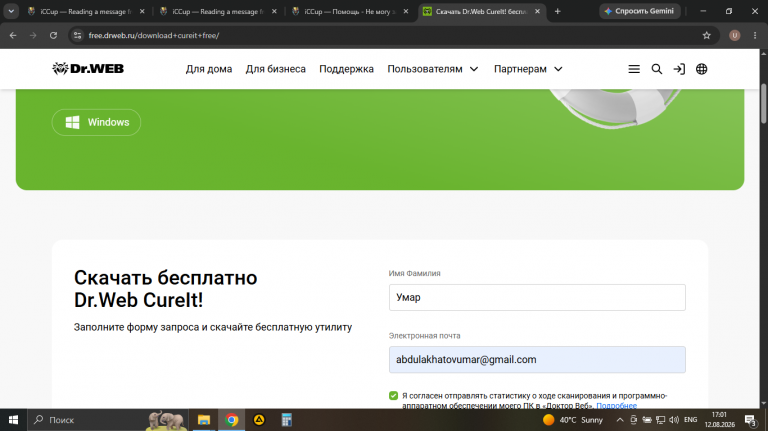Open Для бизнеса menu item
The image size is (768, 431).
click(x=275, y=69)
